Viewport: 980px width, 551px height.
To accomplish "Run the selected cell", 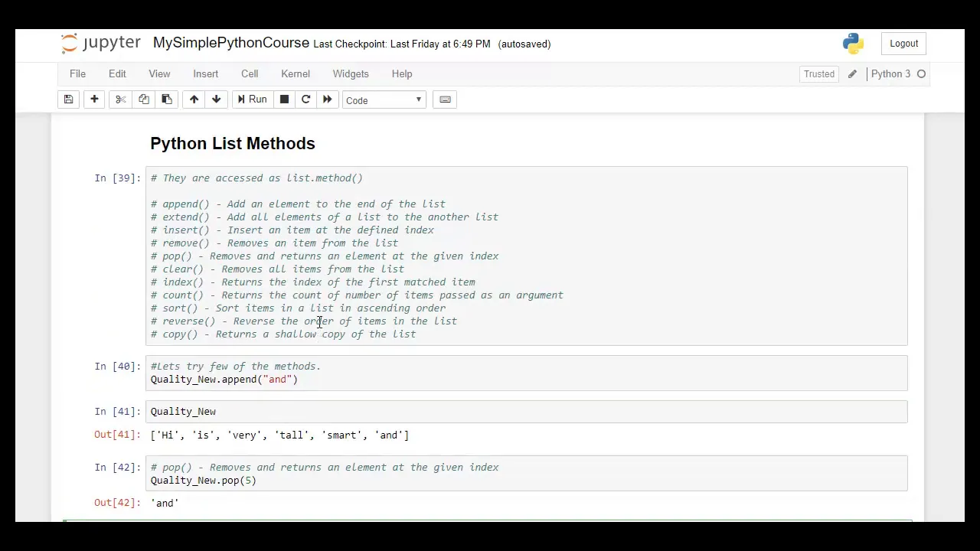I will point(252,99).
